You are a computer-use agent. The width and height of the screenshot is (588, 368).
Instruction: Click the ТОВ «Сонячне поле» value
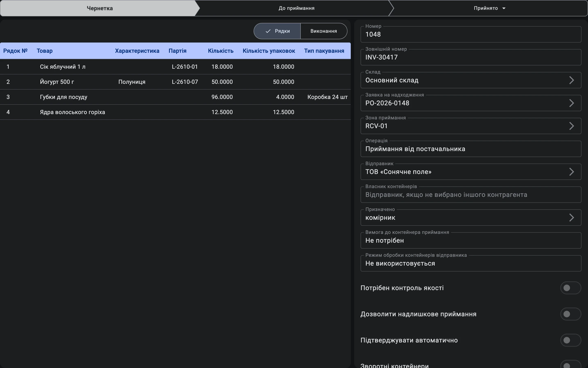click(398, 172)
